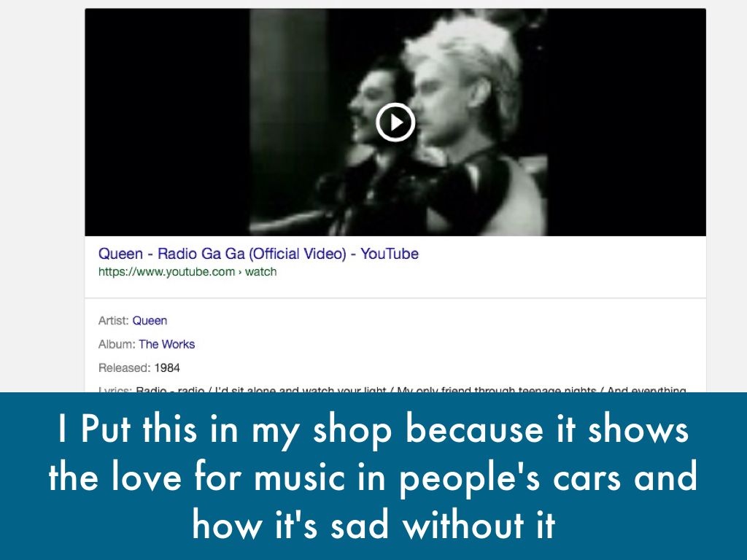Click the gray page margin left of the result card

(42, 190)
